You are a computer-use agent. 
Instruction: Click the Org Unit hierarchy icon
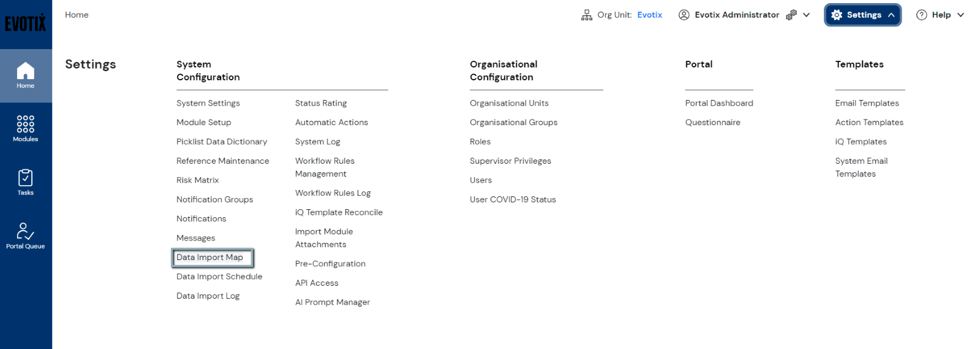(x=587, y=15)
